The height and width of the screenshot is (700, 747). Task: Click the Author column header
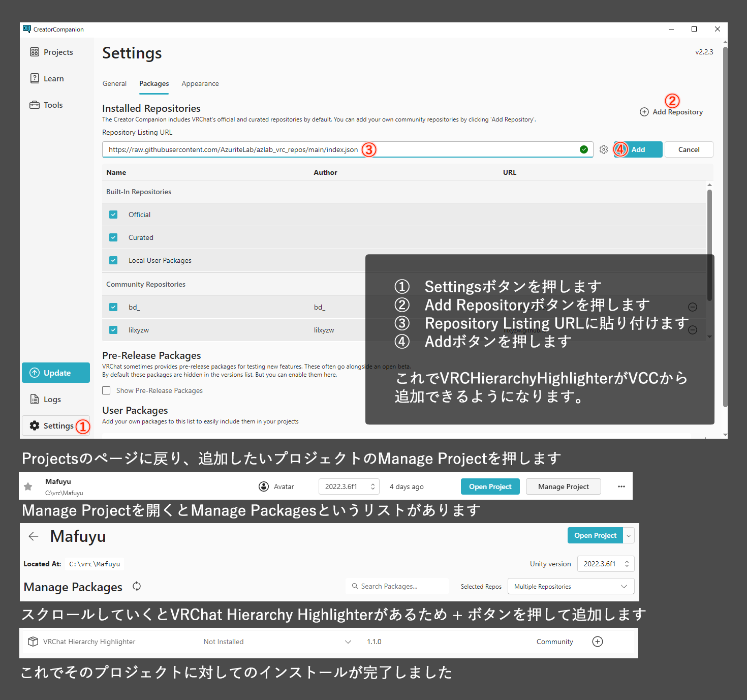[325, 172]
